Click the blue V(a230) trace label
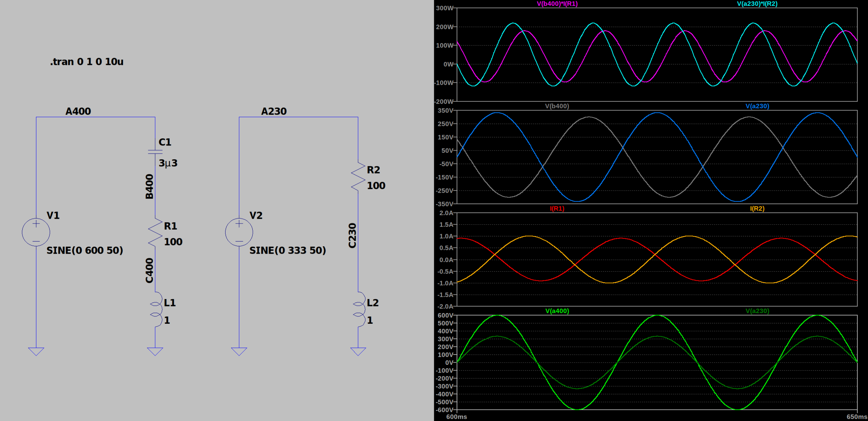The image size is (868, 421). pos(757,106)
